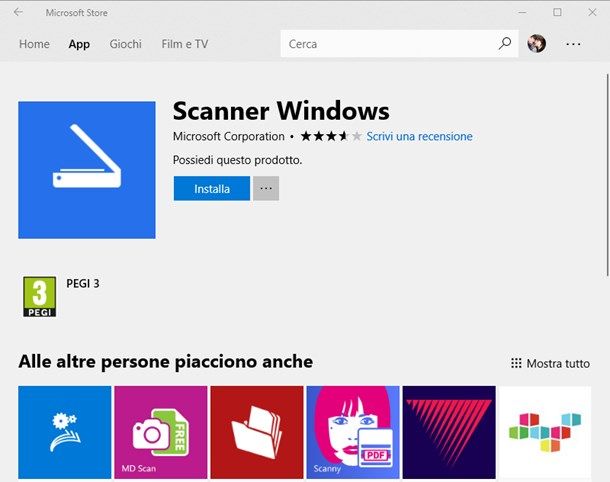Click the star rating display
Viewport: 610px width, 482px height.
coord(331,137)
